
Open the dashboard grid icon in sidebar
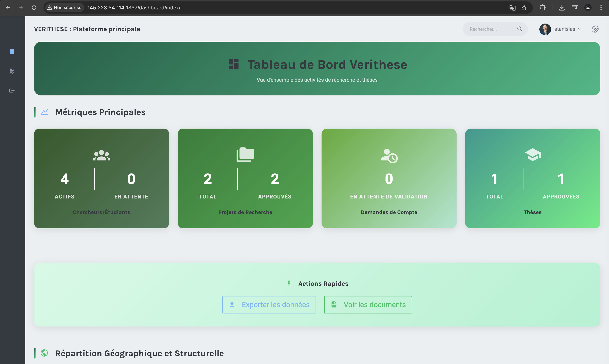click(x=12, y=51)
